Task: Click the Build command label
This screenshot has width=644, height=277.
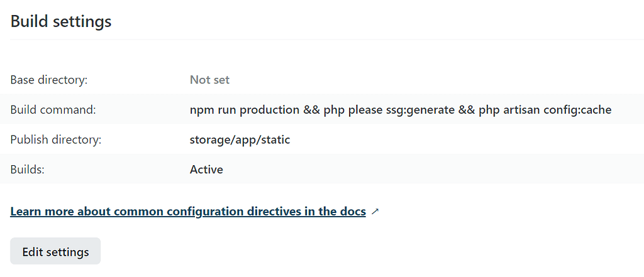Action: [53, 110]
